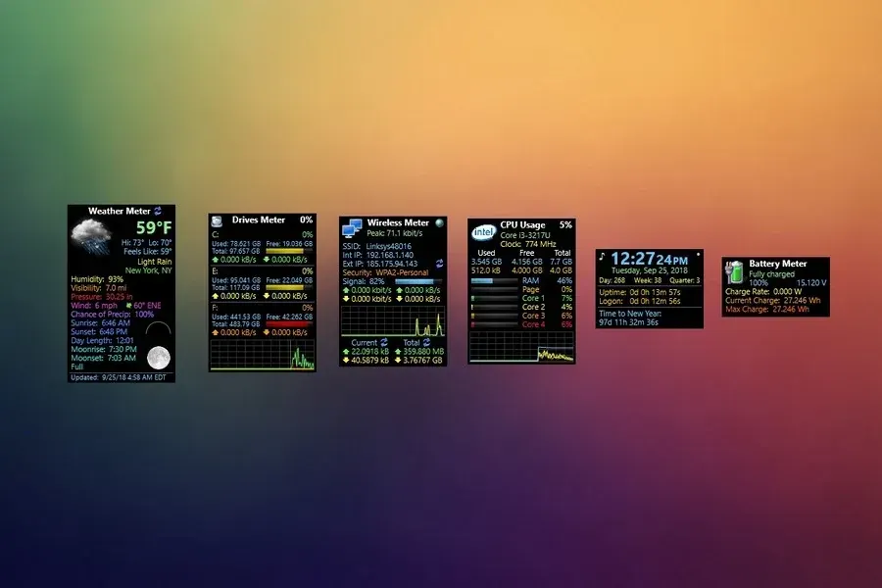Screen dimensions: 882x588
Task: Click the music note icon in the clock gadget
Action: pos(602,257)
